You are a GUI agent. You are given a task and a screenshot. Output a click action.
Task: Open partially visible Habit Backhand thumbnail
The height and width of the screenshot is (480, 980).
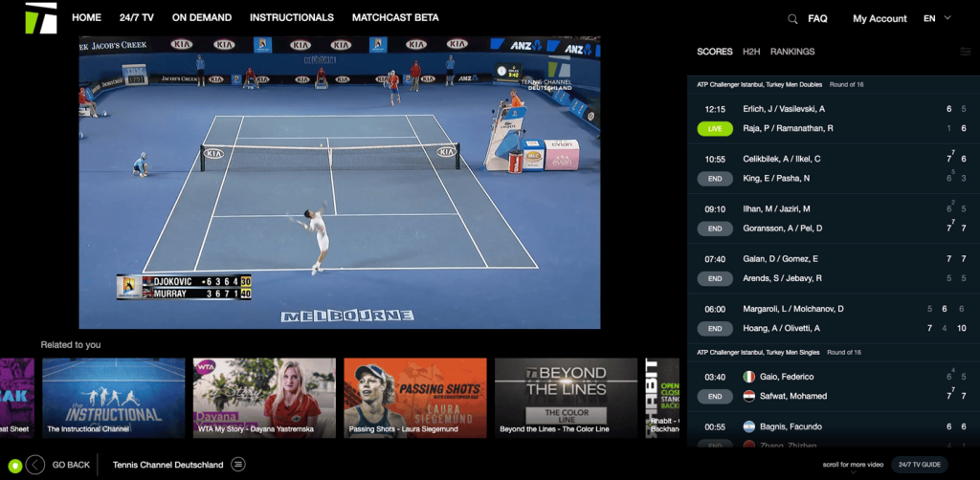pyautogui.click(x=662, y=398)
